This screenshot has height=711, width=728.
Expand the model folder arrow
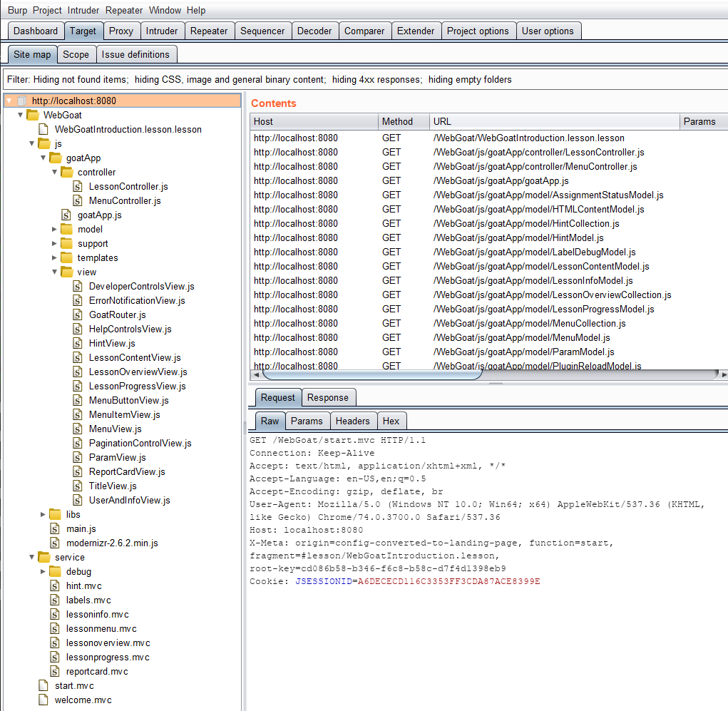click(54, 230)
